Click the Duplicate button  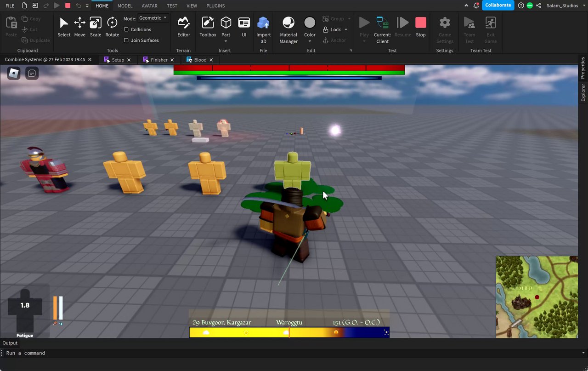pos(35,40)
